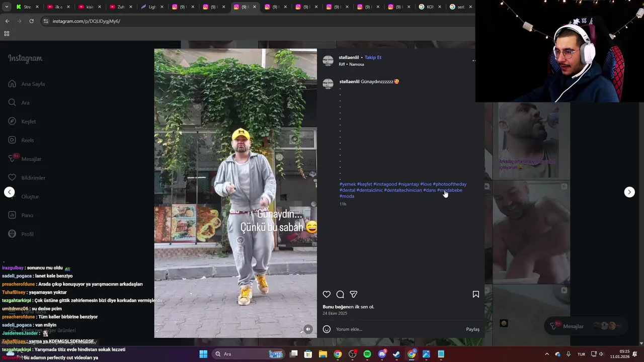644x362 pixels.
Task: Click the taskbar Ara search box
Action: [249, 354]
